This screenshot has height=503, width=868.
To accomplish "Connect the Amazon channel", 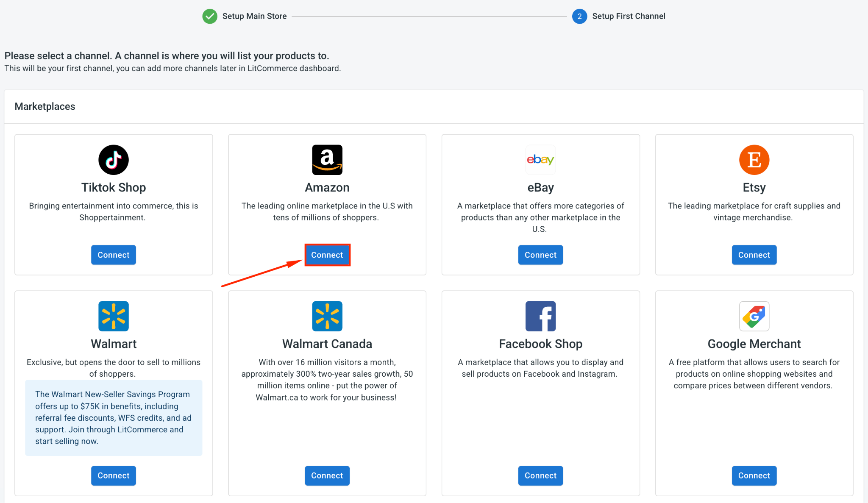I will [x=327, y=255].
